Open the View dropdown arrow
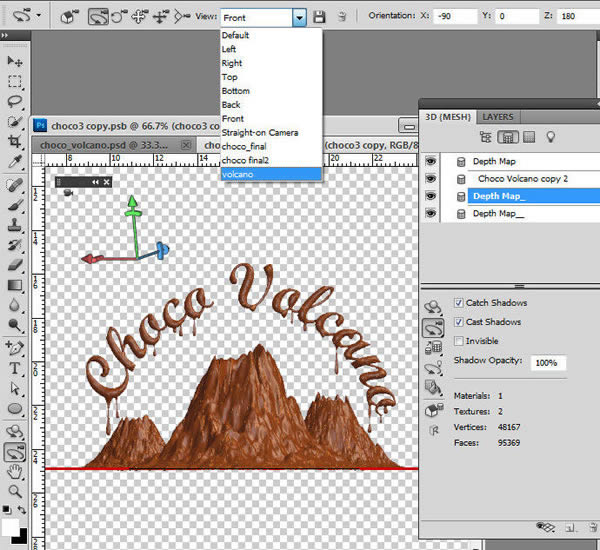 (299, 17)
